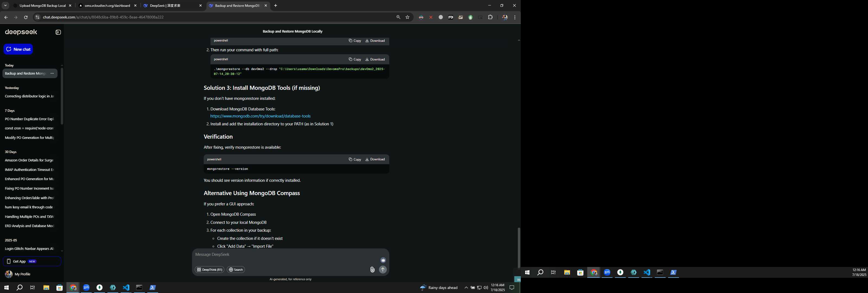
Task: Open Correcting distributor logic chat
Action: point(29,96)
